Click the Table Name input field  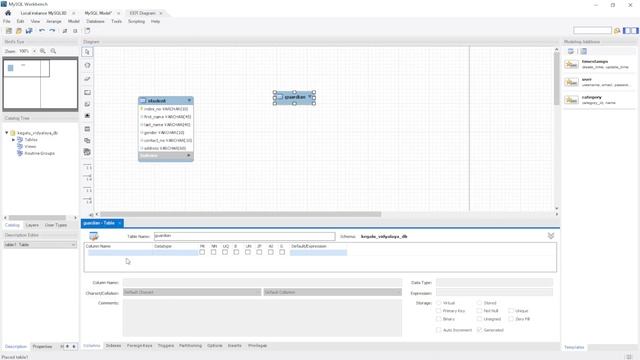click(244, 236)
